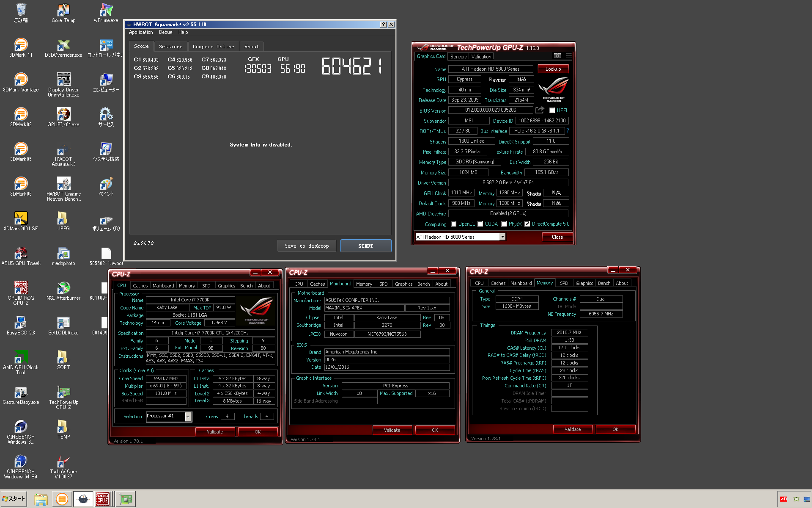
Task: Launch the HWBOT Unigine Heaven Bench icon
Action: pyautogui.click(x=63, y=189)
